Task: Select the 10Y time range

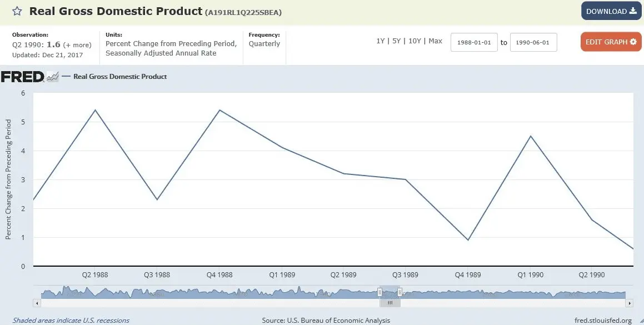Action: [x=415, y=41]
